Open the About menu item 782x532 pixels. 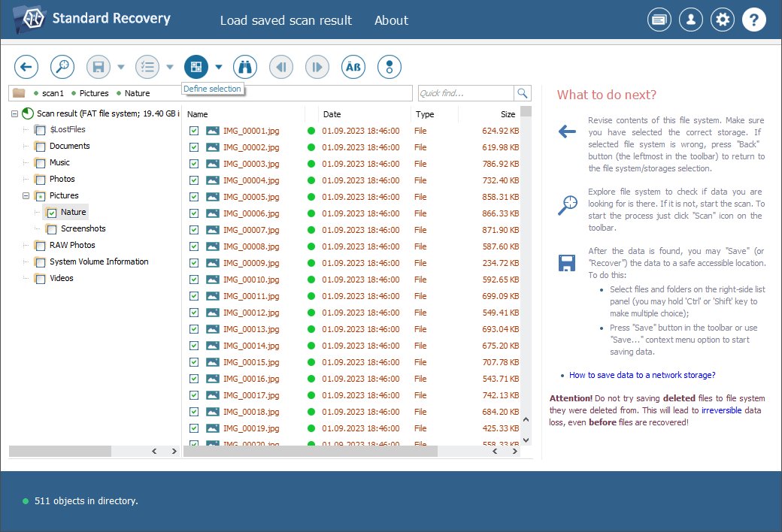tap(391, 20)
